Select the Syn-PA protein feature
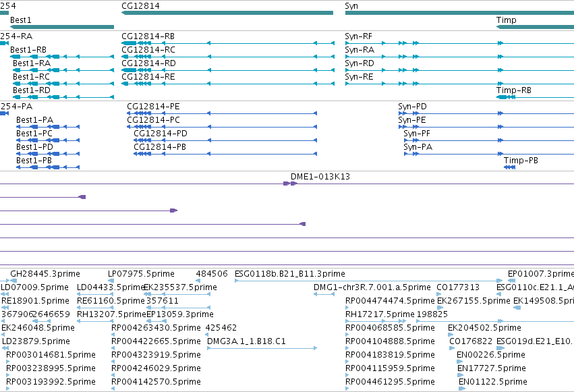The width and height of the screenshot is (574, 392). pos(489,154)
